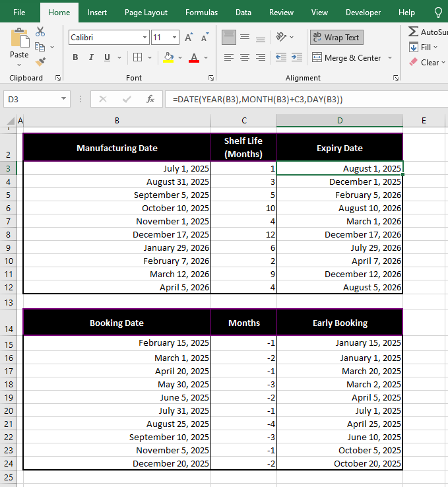The width and height of the screenshot is (448, 487).
Task: Switch to the View tab
Action: (x=319, y=13)
